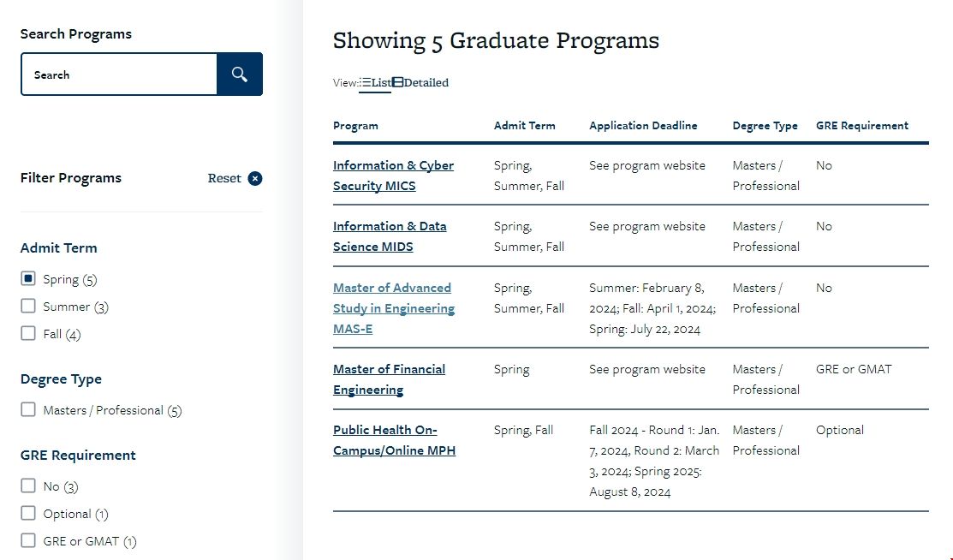Open Information & Data Science MIDS link
The width and height of the screenshot is (953, 560).
coord(390,236)
